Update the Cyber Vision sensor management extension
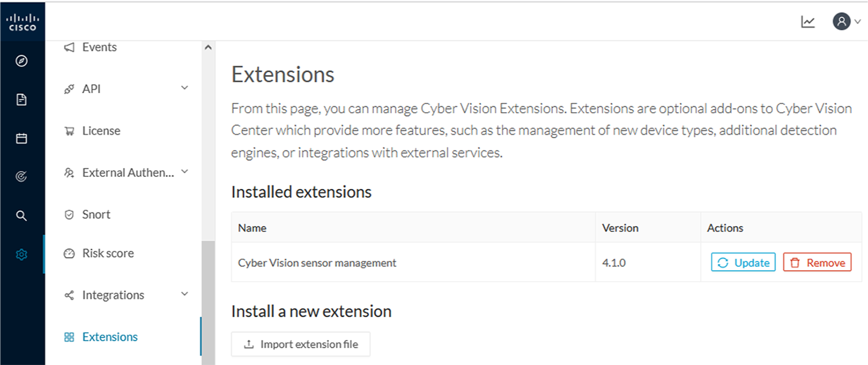This screenshot has width=868, height=365. [x=743, y=262]
